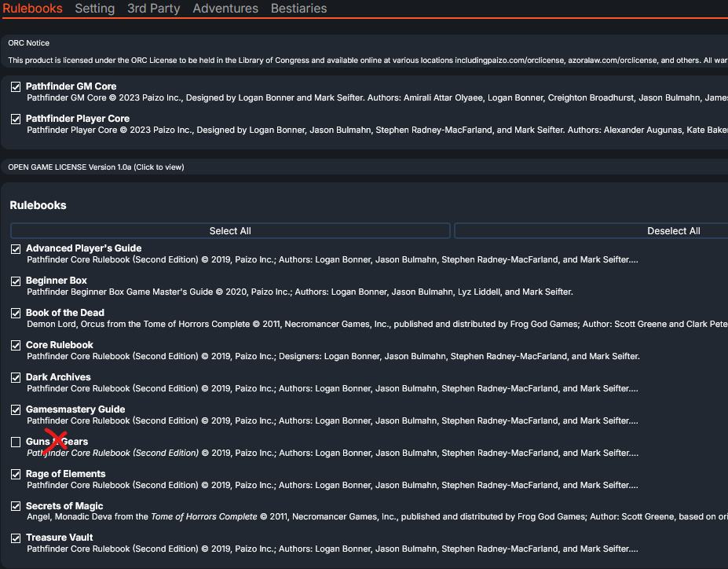Open the Setting tab
This screenshot has height=569, width=728.
95,9
